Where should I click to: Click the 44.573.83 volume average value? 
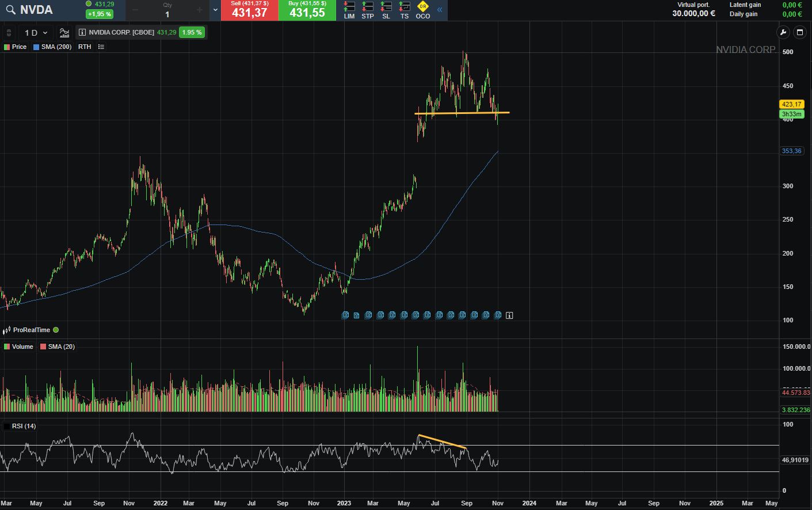click(x=795, y=393)
